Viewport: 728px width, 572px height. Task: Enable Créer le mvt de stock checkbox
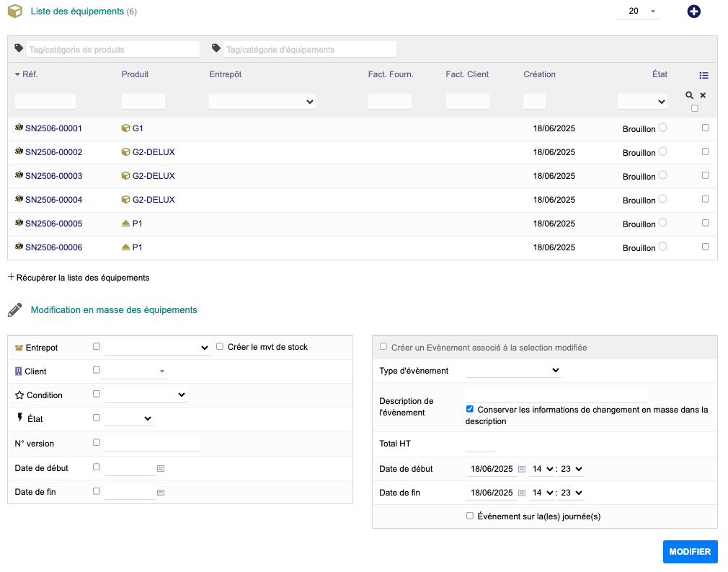pyautogui.click(x=220, y=347)
